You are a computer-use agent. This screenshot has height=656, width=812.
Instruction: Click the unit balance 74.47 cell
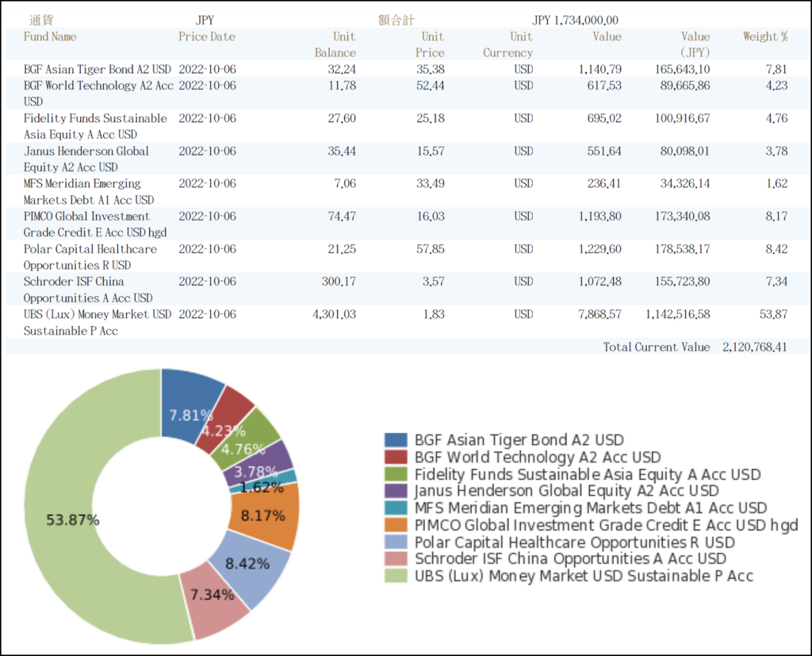[x=342, y=216]
